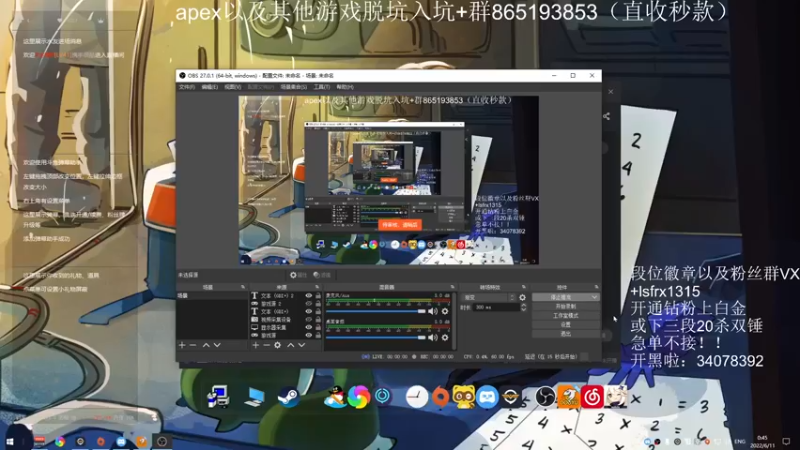
Task: Adjust the 桌面音频 volume slider
Action: click(376, 337)
